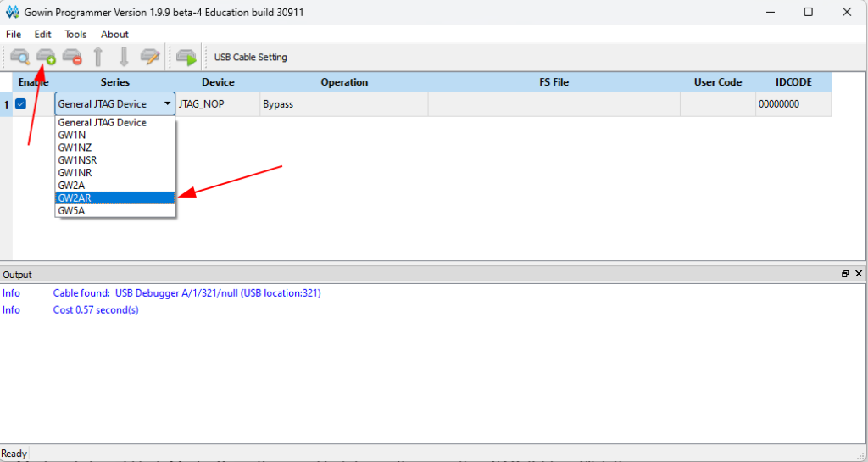Click the Series column header

pos(115,82)
